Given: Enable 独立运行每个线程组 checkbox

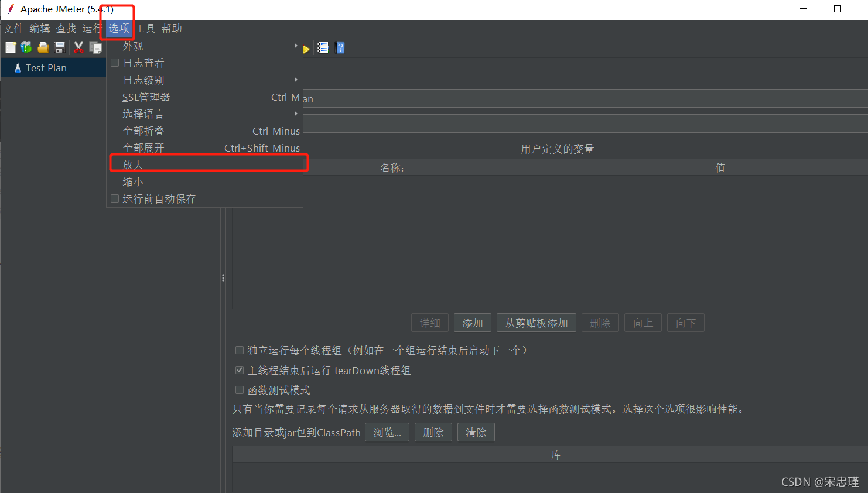Looking at the screenshot, I should [240, 350].
